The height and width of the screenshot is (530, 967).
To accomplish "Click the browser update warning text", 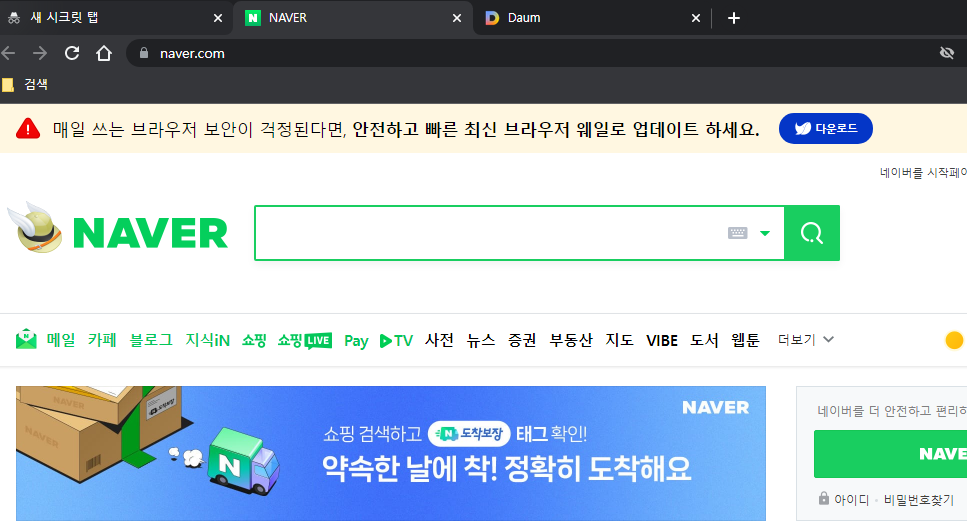I will click(x=406, y=129).
